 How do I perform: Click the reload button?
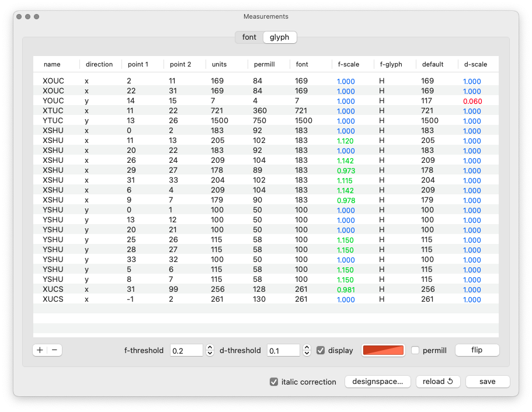(x=438, y=382)
